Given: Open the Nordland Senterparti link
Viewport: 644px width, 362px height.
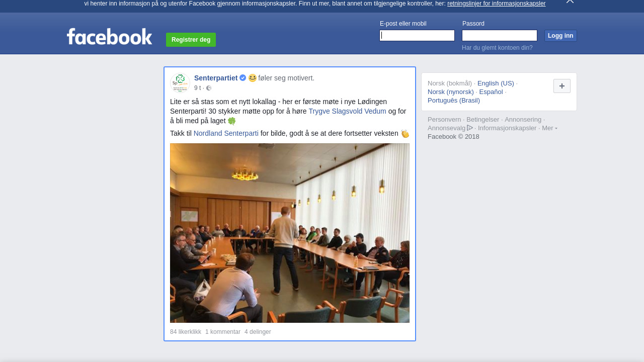Looking at the screenshot, I should click(x=226, y=133).
